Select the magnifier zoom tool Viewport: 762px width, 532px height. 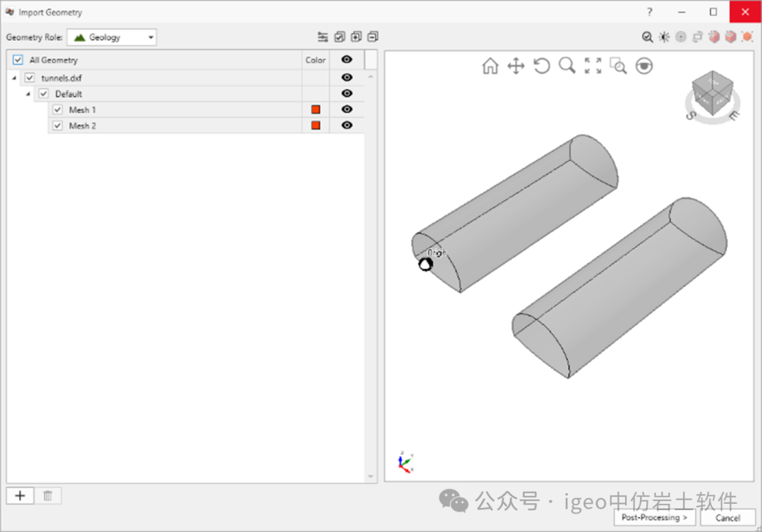(567, 66)
